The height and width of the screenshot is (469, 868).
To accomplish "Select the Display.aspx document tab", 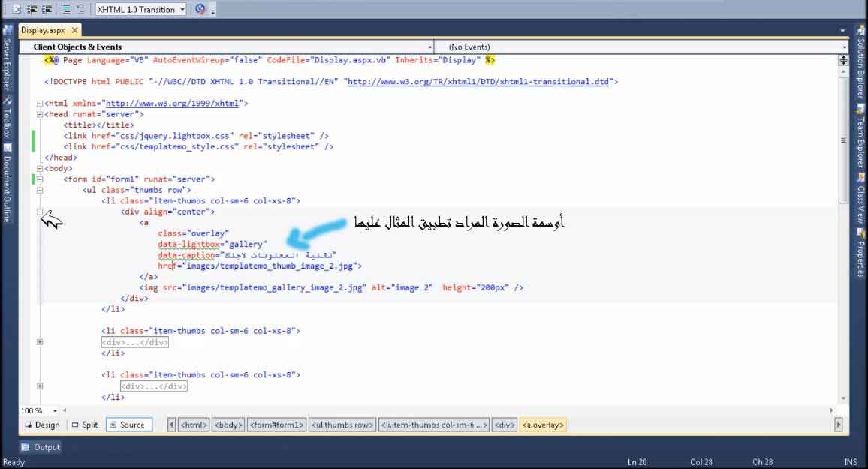I will pyautogui.click(x=43, y=30).
